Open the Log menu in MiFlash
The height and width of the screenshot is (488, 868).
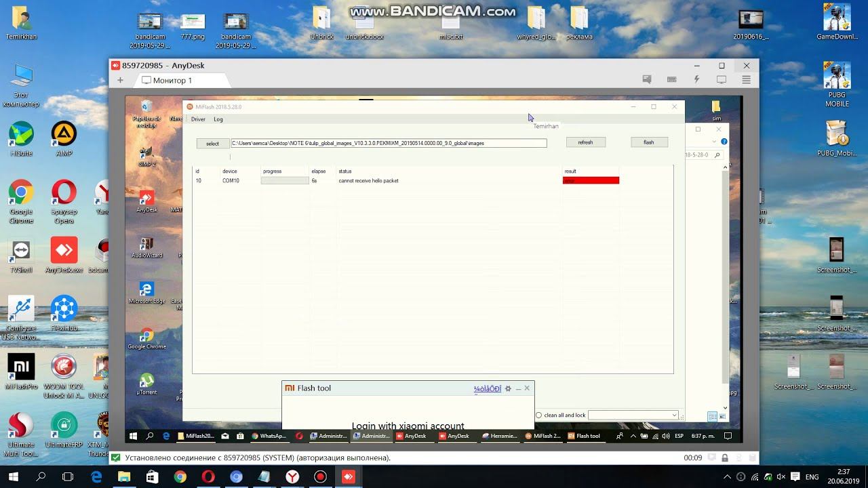(x=218, y=119)
